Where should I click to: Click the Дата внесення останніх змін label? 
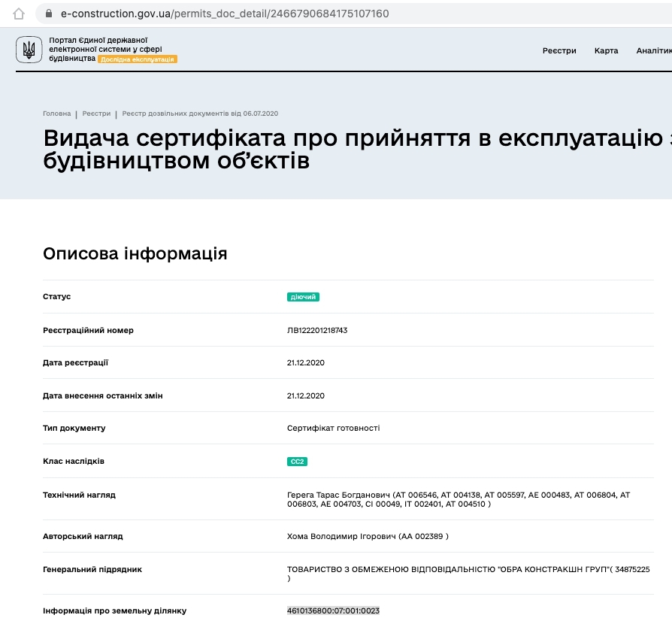pos(103,395)
